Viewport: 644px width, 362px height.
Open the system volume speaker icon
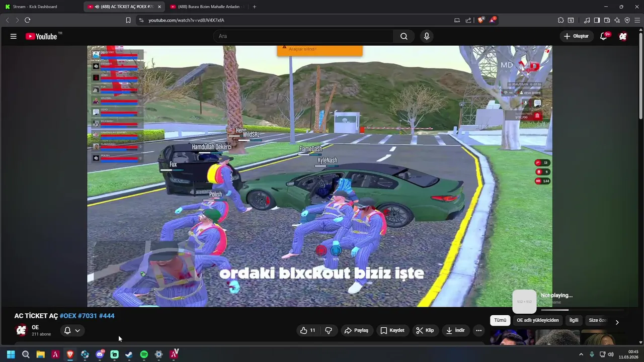click(610, 354)
